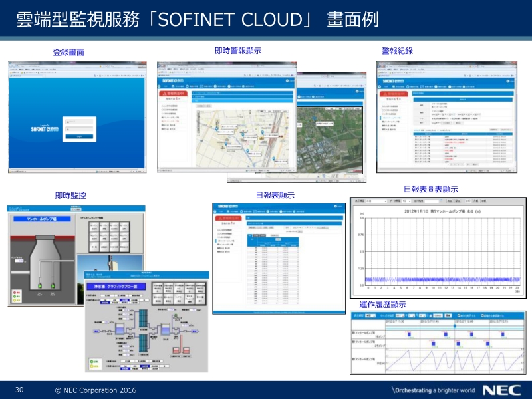Select the lower blue filter unit in 浄水場 flow diagram
This screenshot has height=399, width=532.
(x=143, y=344)
